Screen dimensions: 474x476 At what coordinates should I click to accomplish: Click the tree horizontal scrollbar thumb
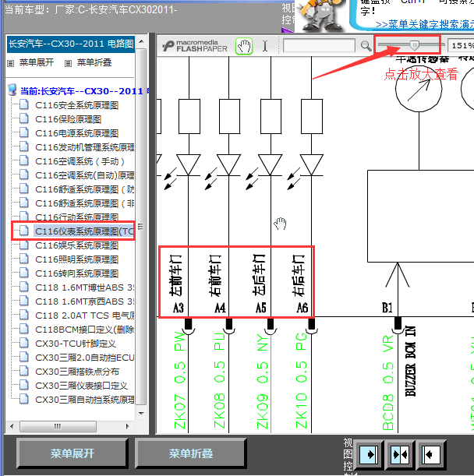coord(58,426)
